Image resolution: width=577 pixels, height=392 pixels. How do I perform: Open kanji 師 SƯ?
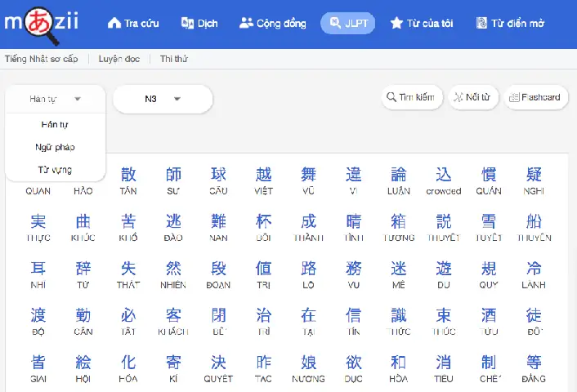173,180
